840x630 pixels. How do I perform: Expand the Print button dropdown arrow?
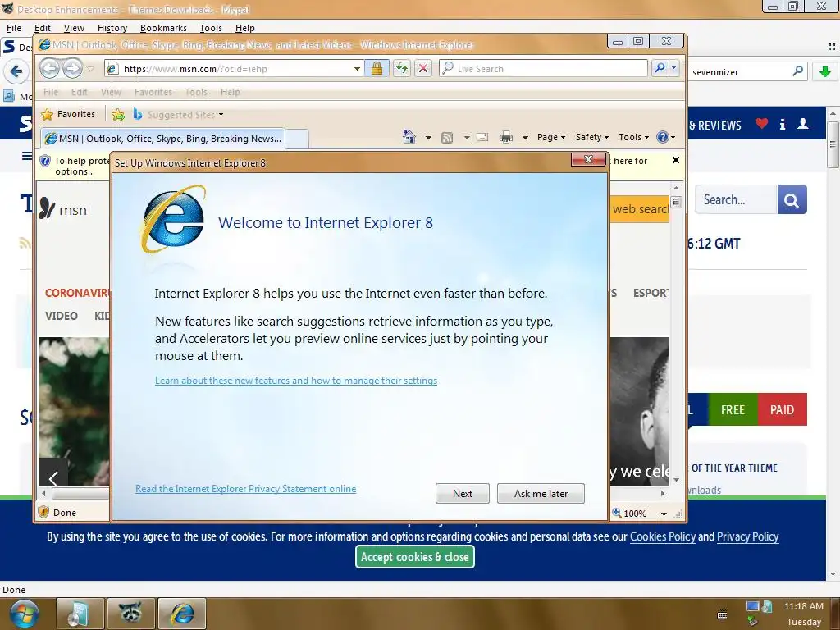(x=525, y=138)
